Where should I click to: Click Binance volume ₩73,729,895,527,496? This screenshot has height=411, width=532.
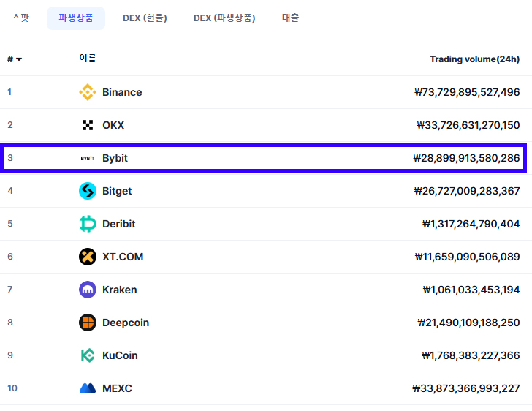tap(467, 92)
